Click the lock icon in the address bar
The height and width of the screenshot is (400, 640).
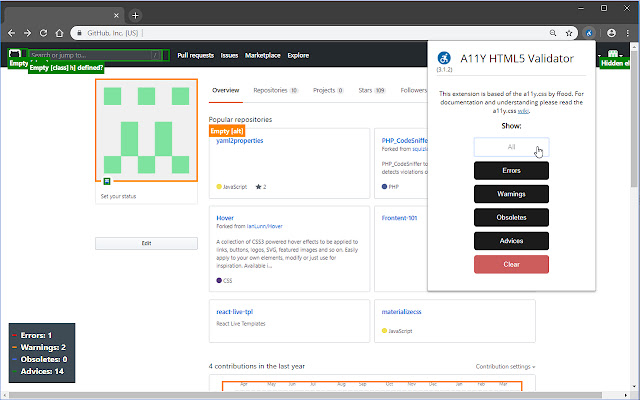pyautogui.click(x=79, y=33)
